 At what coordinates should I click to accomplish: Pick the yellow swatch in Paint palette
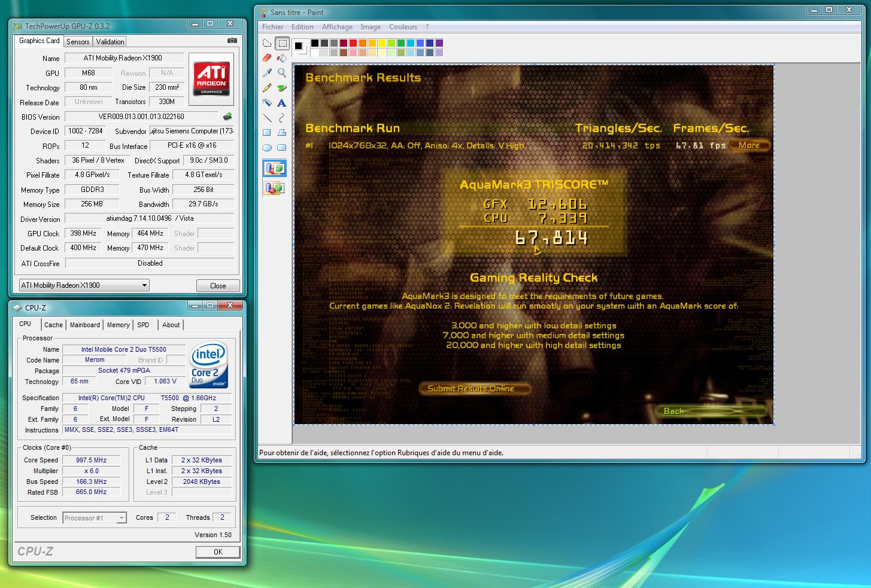pyautogui.click(x=382, y=42)
